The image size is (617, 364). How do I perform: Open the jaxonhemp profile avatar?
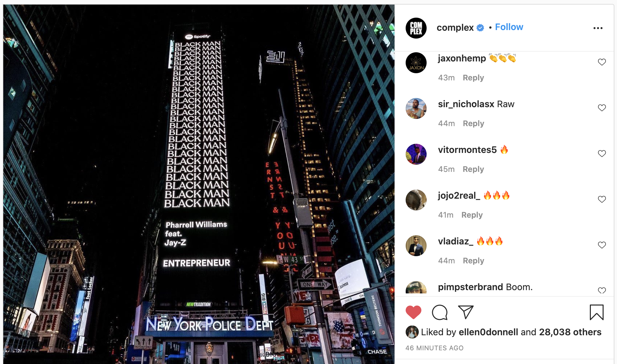coord(416,63)
